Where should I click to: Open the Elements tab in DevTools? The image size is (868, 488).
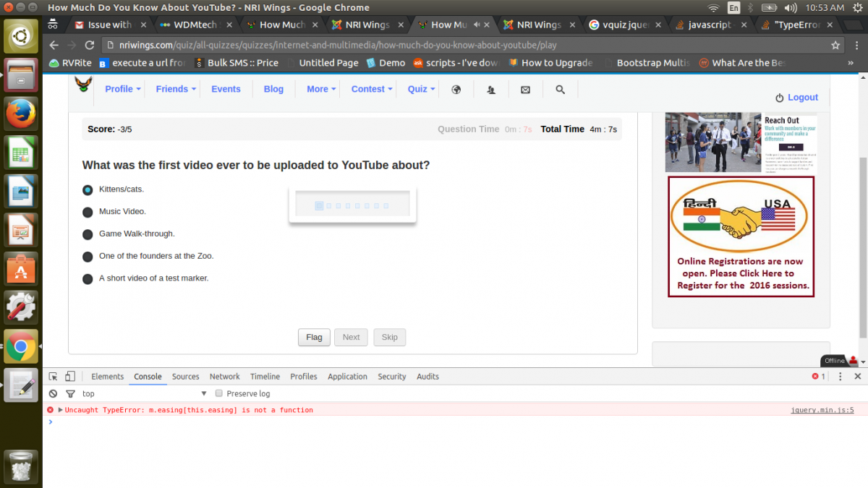(x=107, y=377)
